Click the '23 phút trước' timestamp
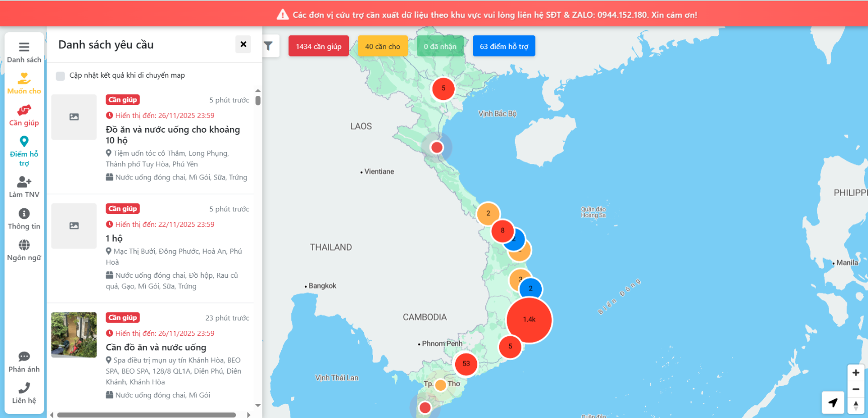 click(x=227, y=318)
